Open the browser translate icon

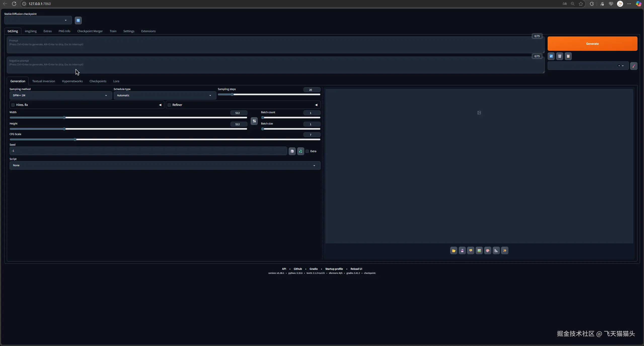pos(565,4)
